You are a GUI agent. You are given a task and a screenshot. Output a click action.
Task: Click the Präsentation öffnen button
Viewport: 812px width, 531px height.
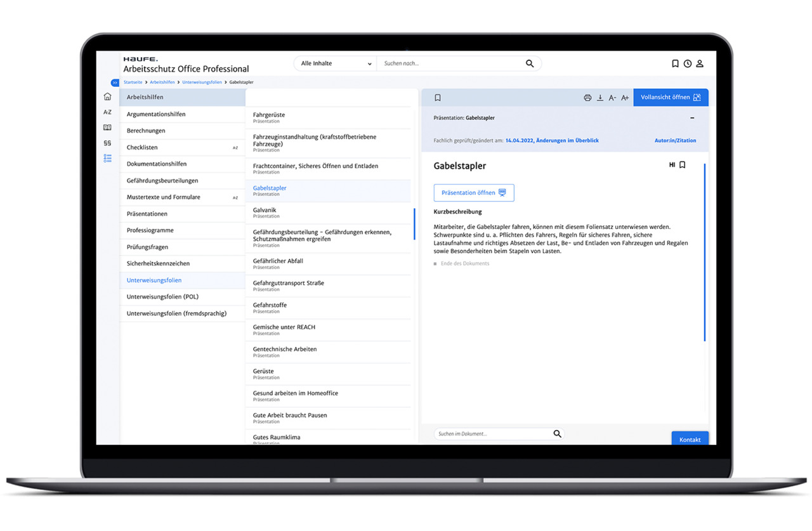click(x=474, y=193)
